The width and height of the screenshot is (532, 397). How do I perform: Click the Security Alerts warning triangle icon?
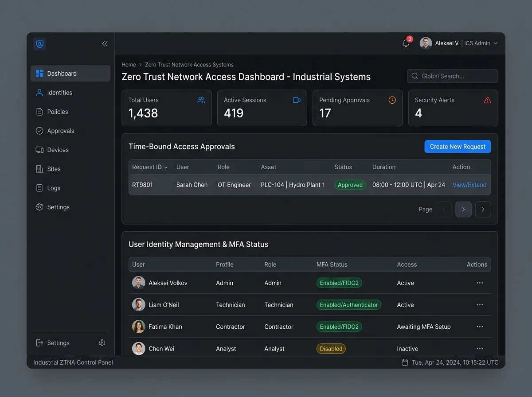487,100
